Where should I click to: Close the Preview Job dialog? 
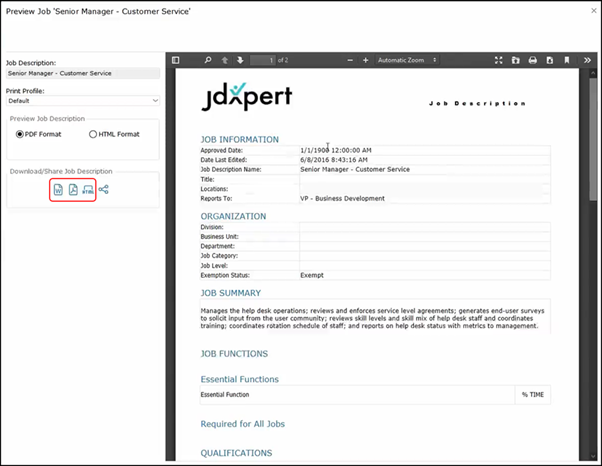[x=587, y=10]
